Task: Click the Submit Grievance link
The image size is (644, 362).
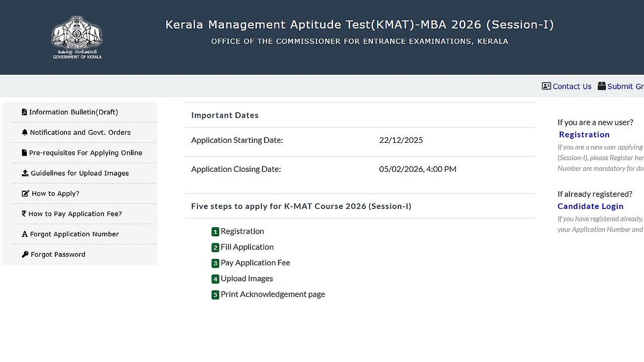Action: point(625,86)
